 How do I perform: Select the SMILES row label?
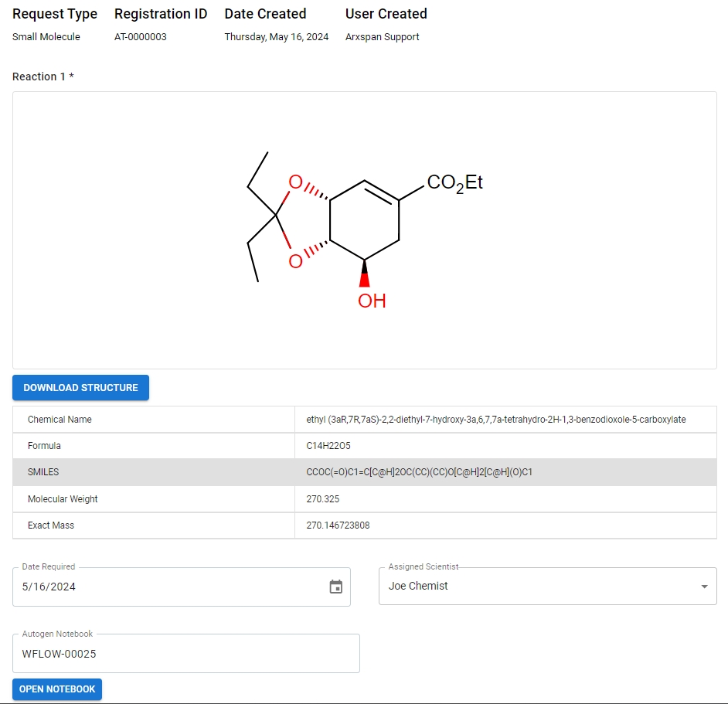pos(43,472)
